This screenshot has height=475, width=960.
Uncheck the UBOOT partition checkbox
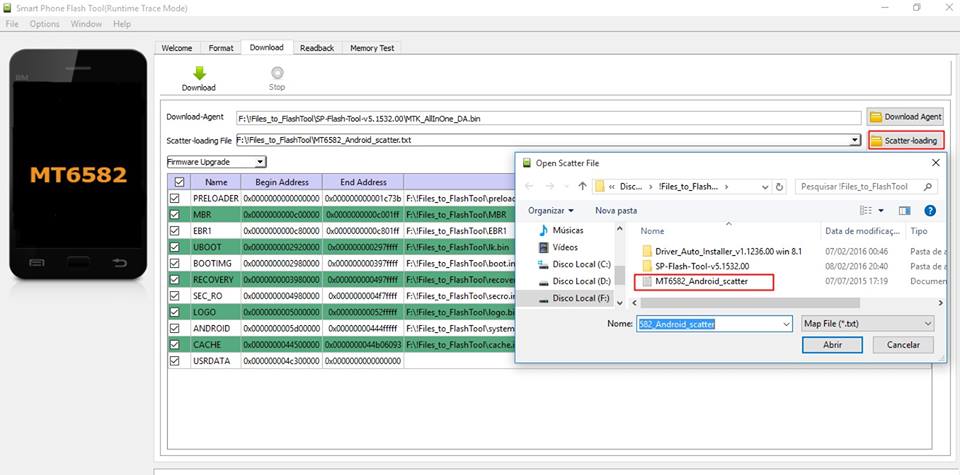(174, 247)
